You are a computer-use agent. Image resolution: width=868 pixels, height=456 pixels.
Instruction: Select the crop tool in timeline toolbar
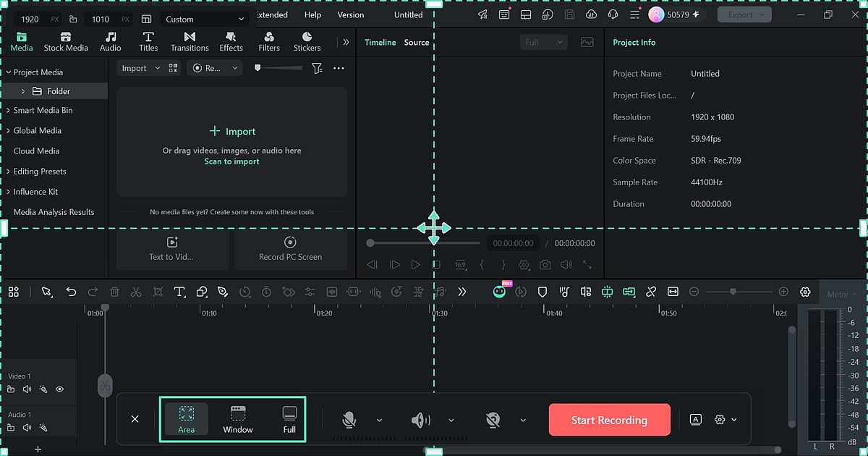tap(158, 292)
